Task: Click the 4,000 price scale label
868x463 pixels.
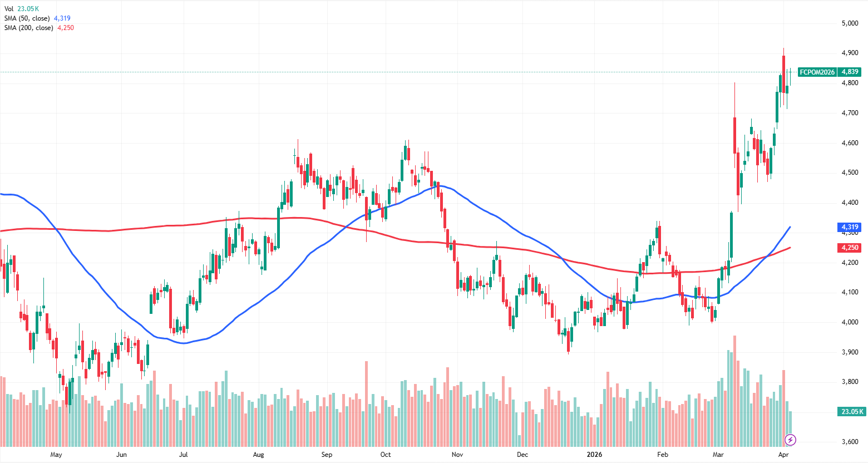Action: tap(850, 322)
